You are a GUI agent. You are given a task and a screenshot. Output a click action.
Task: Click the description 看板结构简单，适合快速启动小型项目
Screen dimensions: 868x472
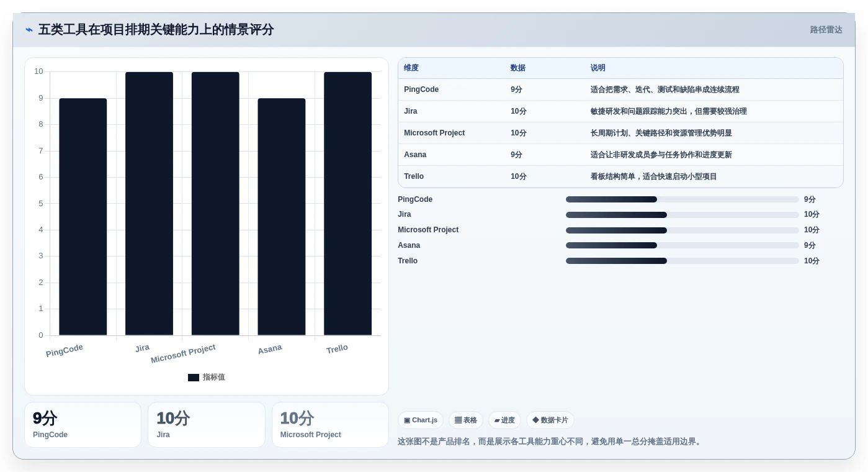(x=654, y=176)
